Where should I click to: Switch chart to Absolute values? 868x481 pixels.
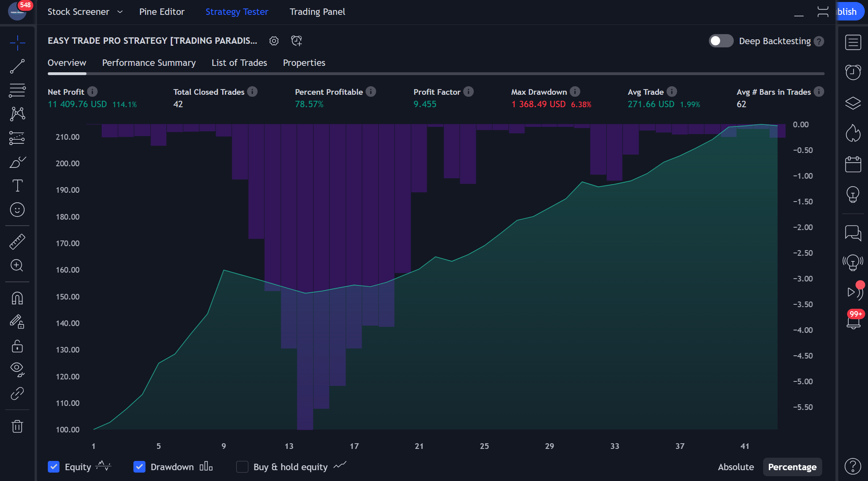pyautogui.click(x=736, y=467)
